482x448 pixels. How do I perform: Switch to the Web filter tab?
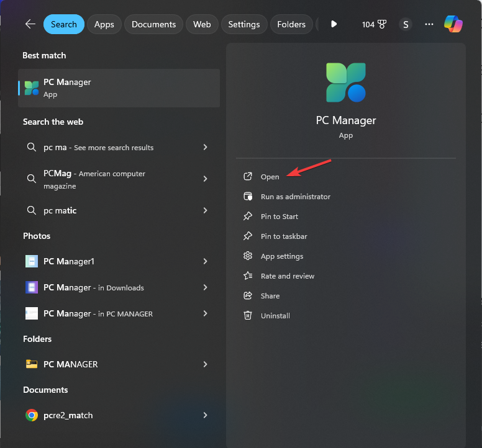pos(202,24)
